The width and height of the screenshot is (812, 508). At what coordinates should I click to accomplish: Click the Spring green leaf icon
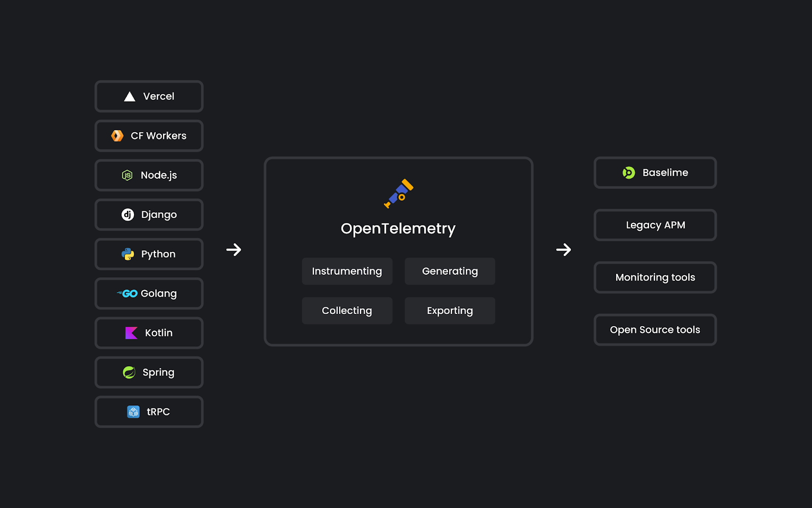click(129, 372)
